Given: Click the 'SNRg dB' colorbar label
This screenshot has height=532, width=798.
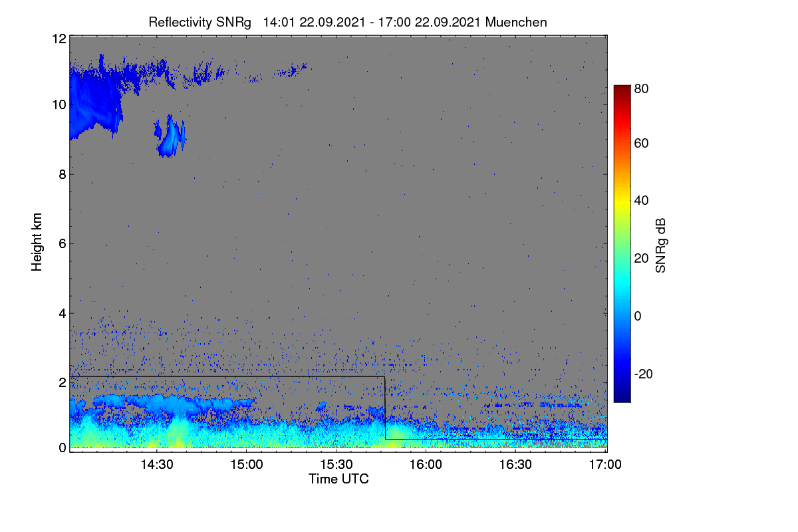Looking at the screenshot, I should pos(661,245).
